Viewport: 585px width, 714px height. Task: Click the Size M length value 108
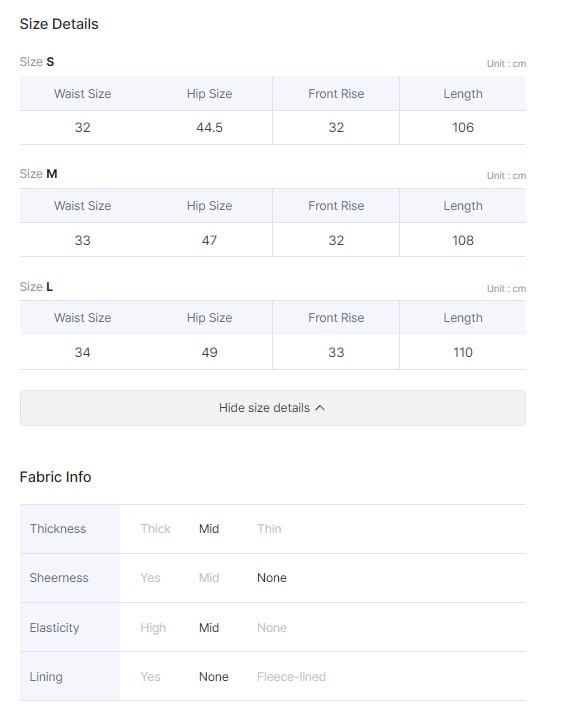click(463, 240)
